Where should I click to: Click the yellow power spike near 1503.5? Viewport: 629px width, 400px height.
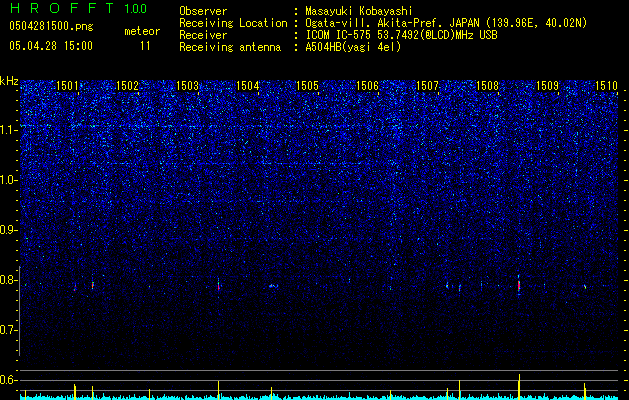click(x=219, y=389)
